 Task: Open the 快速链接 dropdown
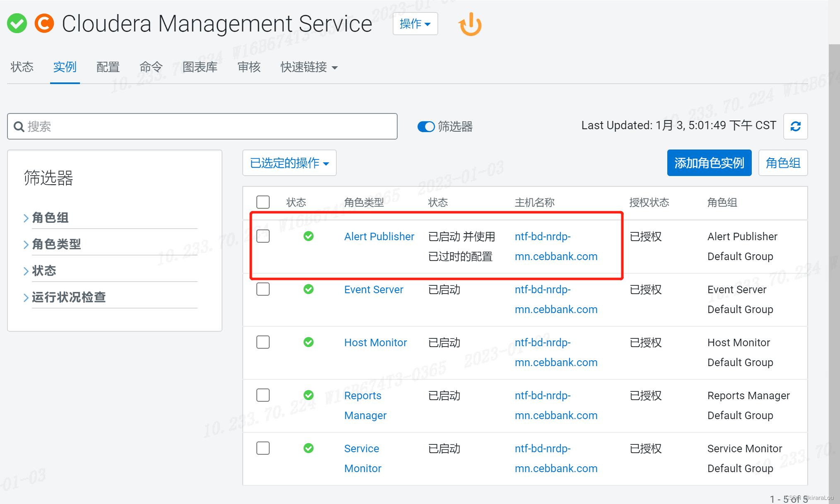pos(309,67)
